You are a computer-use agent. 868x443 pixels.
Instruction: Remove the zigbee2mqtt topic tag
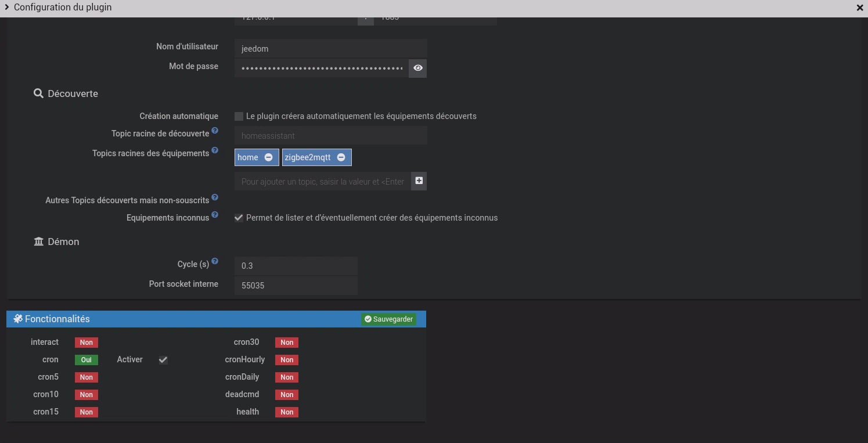tap(341, 157)
